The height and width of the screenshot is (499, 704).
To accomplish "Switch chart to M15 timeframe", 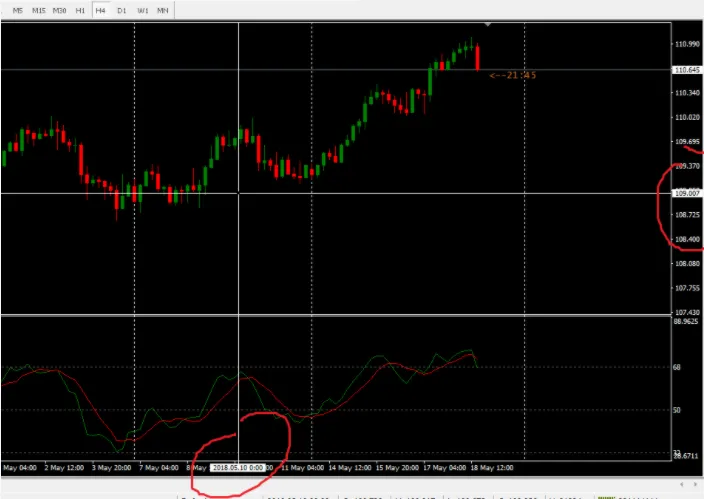I will tap(38, 10).
